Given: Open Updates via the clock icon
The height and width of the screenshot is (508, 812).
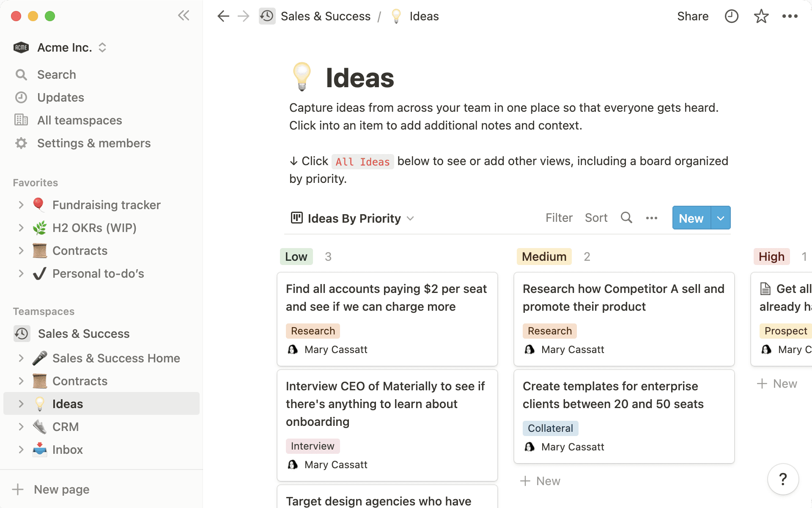Looking at the screenshot, I should pyautogui.click(x=22, y=97).
